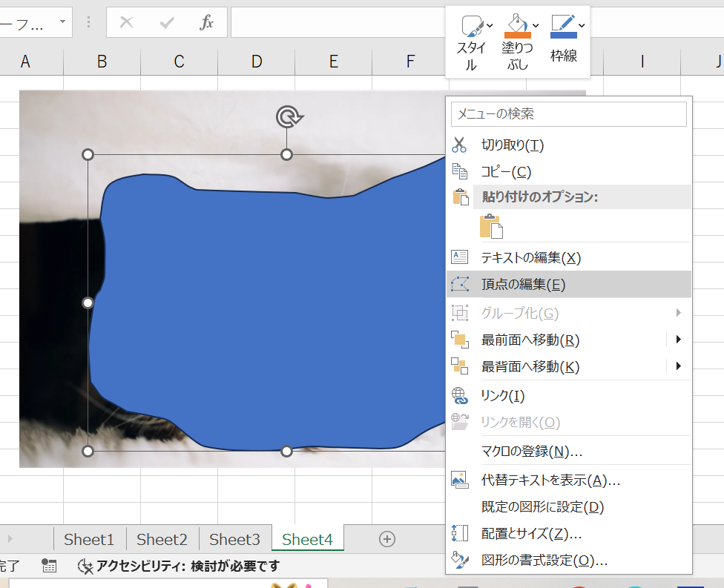
Task: Select Edit Points (頂点の編集)
Action: 568,284
